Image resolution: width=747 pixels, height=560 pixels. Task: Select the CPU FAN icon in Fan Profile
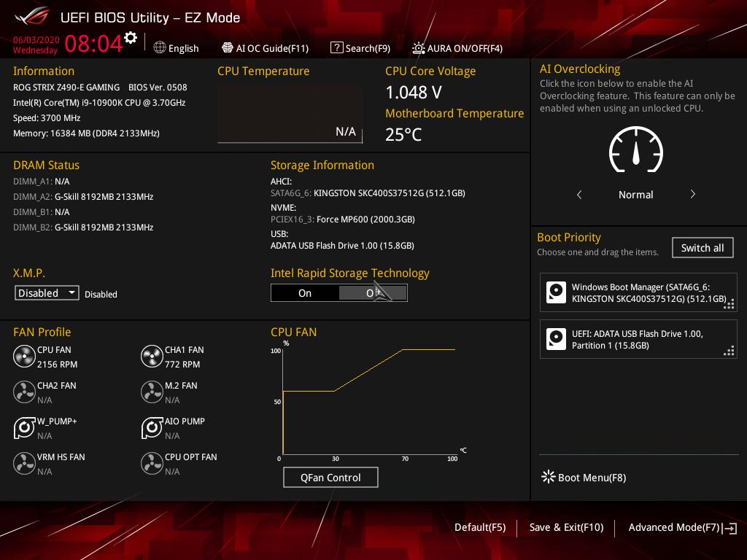(x=24, y=356)
